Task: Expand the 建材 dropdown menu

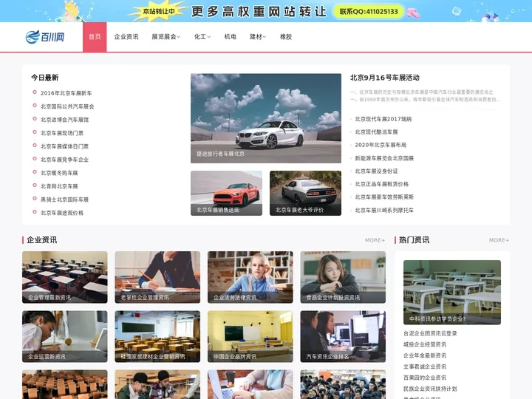Action: click(x=258, y=37)
